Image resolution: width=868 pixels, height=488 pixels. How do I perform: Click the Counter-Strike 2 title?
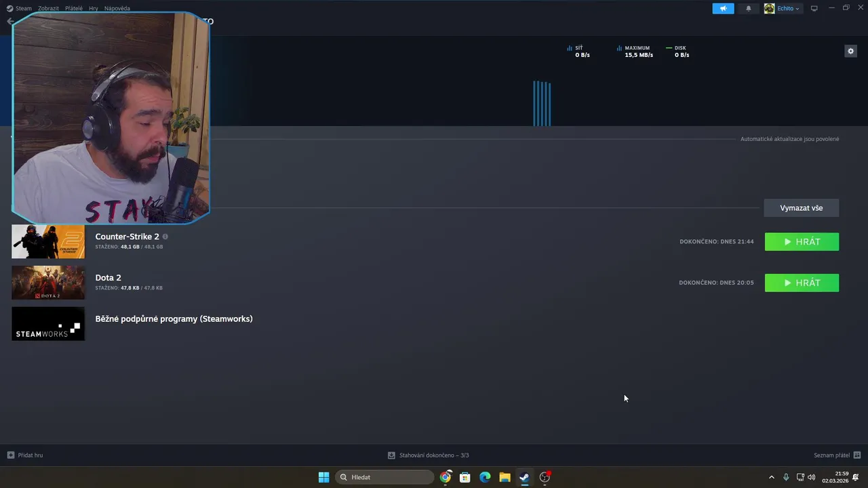coord(127,237)
